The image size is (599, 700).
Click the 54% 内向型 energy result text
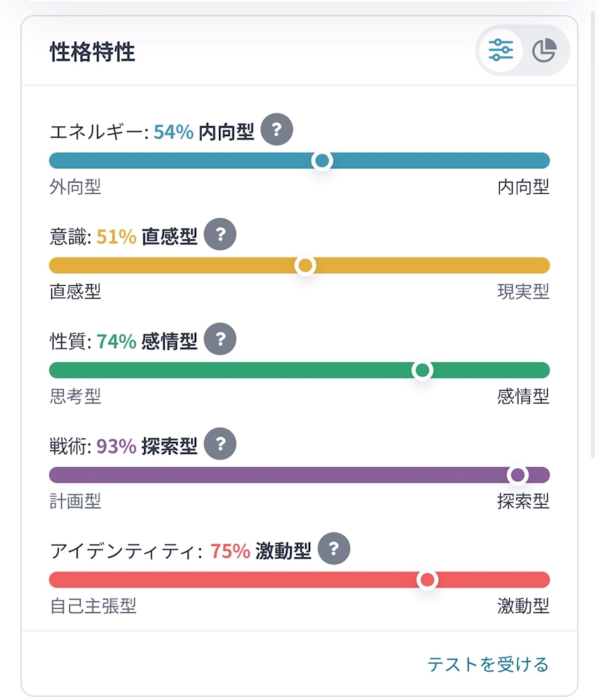(x=204, y=132)
